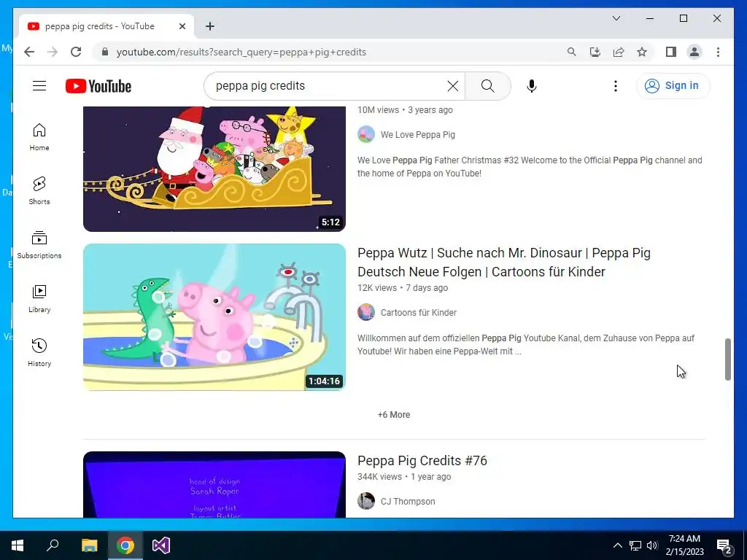Open Shorts in the sidebar
This screenshot has height=560, width=747.
tap(39, 191)
